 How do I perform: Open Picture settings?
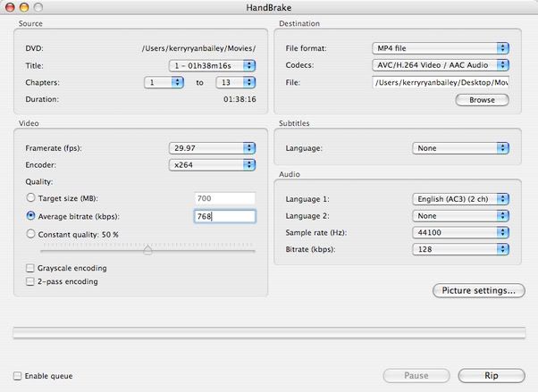(x=479, y=291)
